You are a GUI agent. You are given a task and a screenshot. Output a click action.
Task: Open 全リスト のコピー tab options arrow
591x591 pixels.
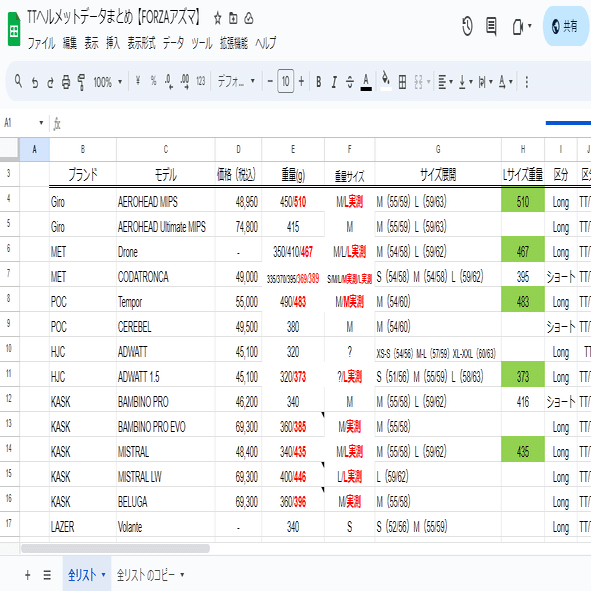182,575
